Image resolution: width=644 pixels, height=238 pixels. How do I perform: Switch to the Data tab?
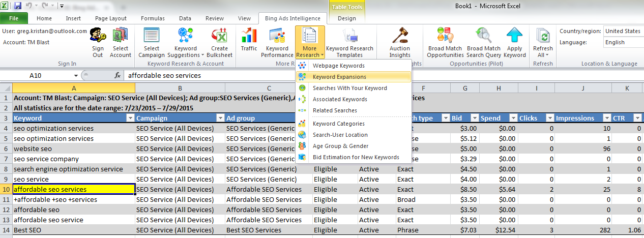point(185,18)
